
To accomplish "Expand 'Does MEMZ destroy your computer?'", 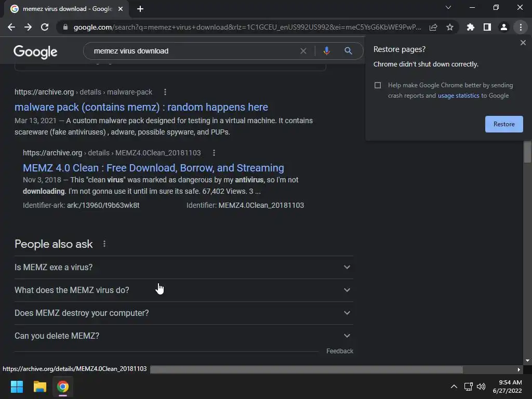I will 183,313.
